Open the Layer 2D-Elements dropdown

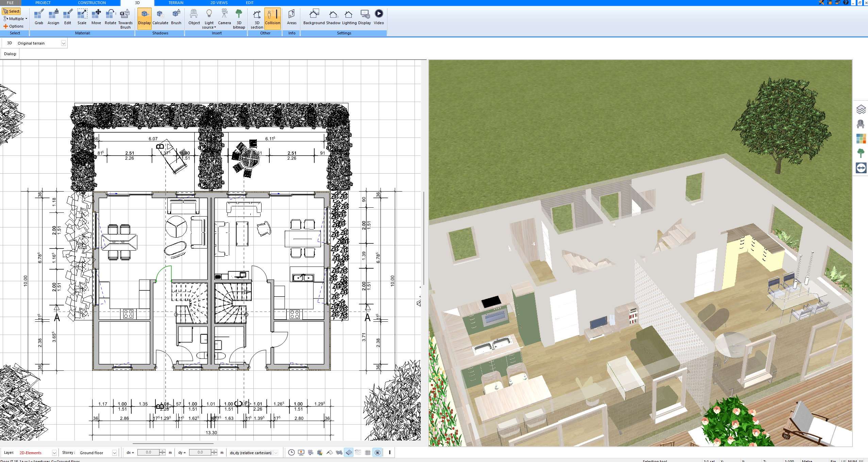click(54, 453)
